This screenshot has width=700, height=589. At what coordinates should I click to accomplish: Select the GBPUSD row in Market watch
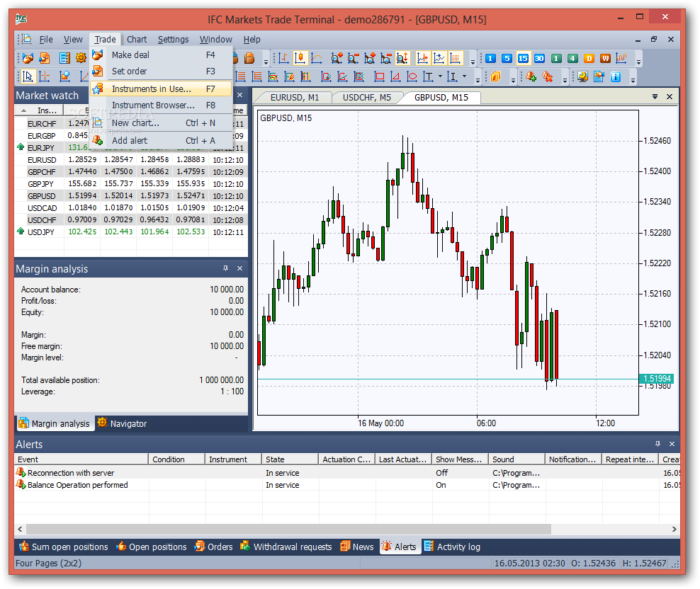coord(131,196)
